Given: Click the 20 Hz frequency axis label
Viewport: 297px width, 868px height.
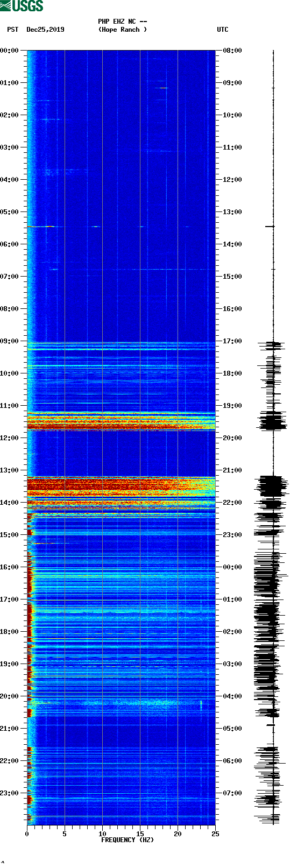Looking at the screenshot, I should tap(178, 834).
